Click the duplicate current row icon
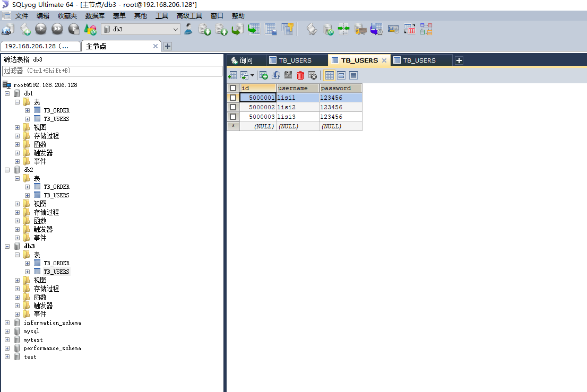 (x=276, y=75)
